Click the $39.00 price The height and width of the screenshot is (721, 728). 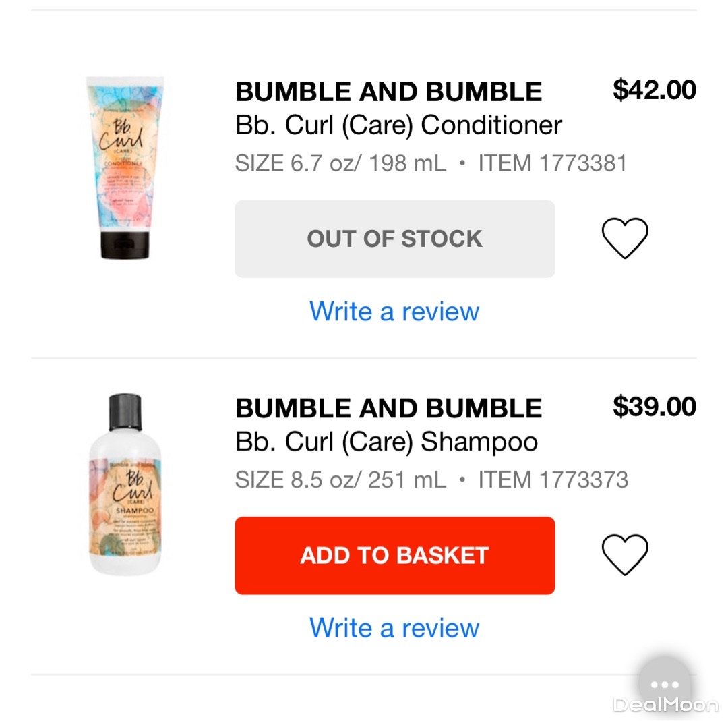click(654, 406)
